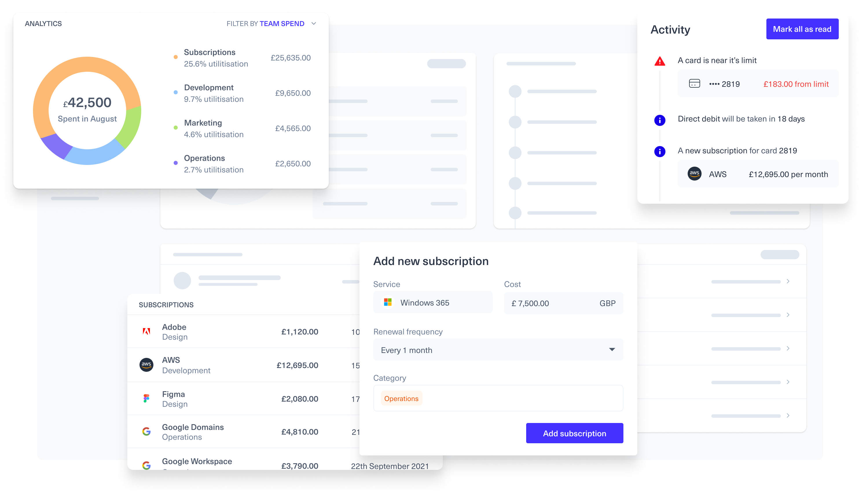Screen dimensions: 859x504
Task: Click the •••• 2819 card near-limit row
Action: [758, 84]
